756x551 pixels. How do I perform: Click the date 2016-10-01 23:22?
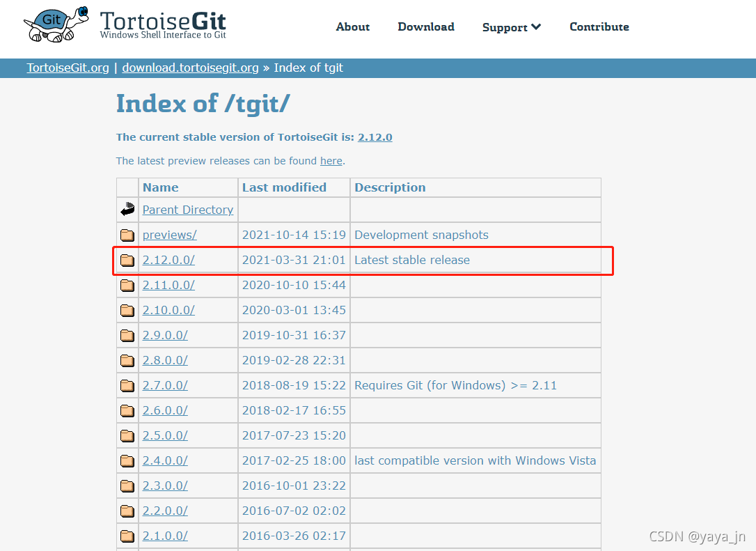294,486
